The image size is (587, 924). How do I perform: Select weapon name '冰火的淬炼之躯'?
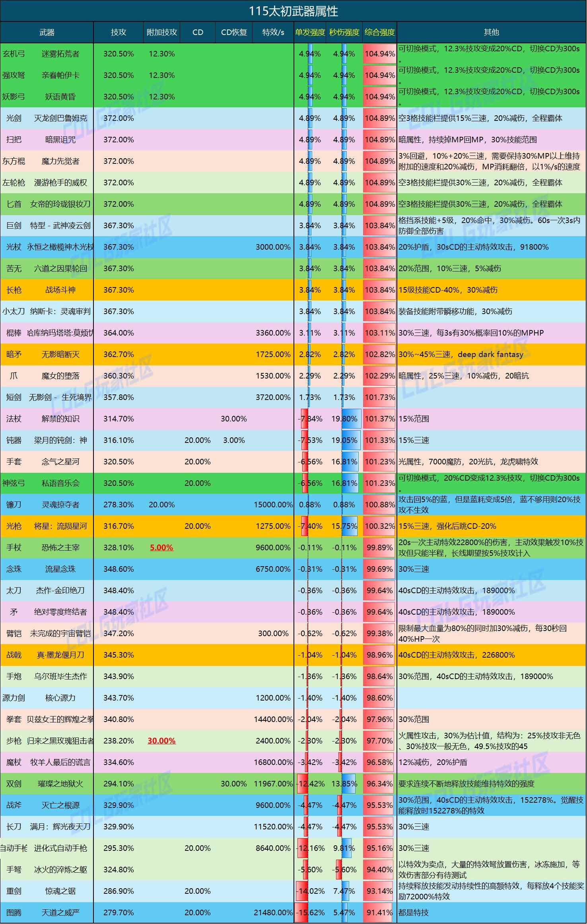[x=60, y=870]
